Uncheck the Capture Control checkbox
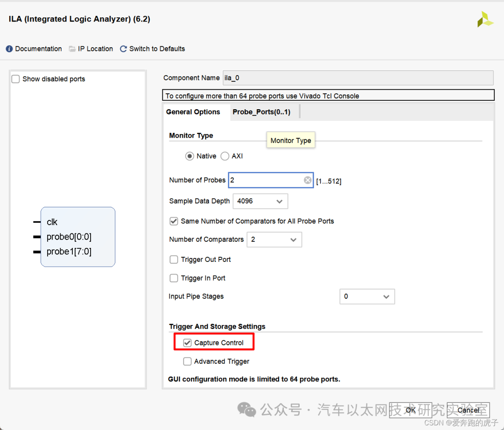The height and width of the screenshot is (430, 504). (x=188, y=343)
